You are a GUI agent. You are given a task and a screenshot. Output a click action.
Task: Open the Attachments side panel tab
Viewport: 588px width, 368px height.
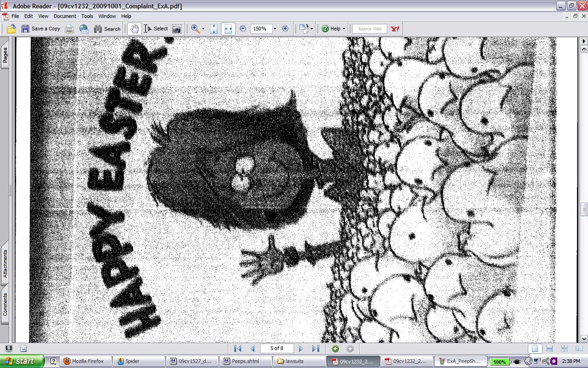5,264
